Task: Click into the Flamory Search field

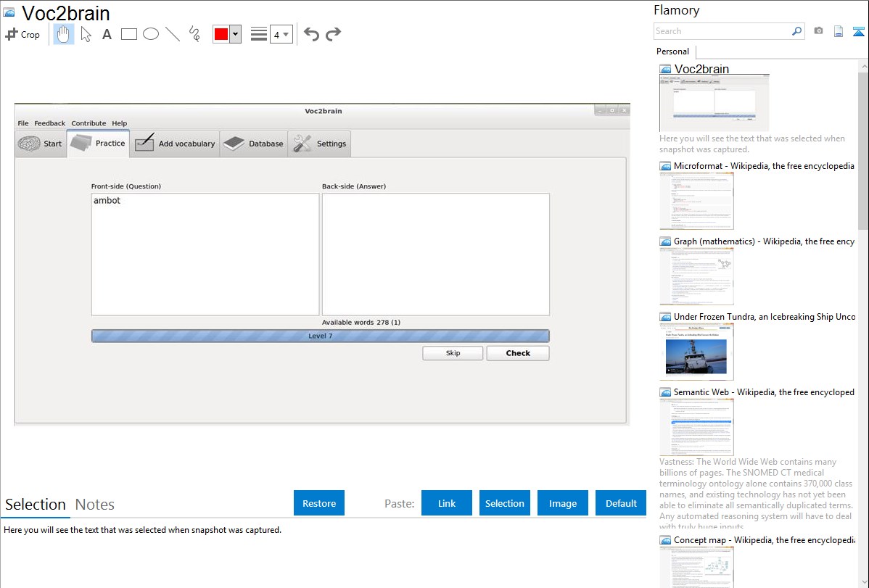Action: click(x=722, y=31)
